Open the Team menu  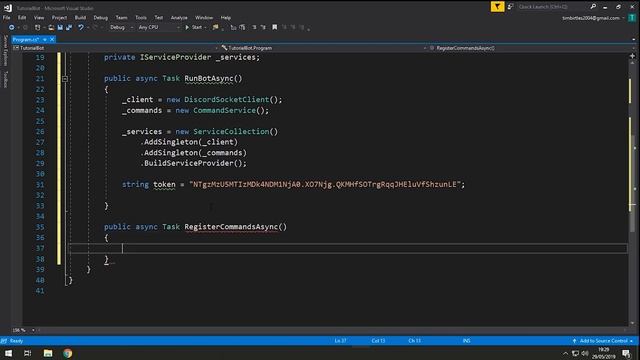121,18
